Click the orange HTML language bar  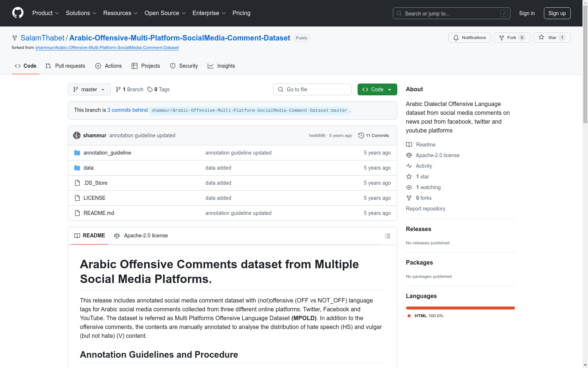460,308
